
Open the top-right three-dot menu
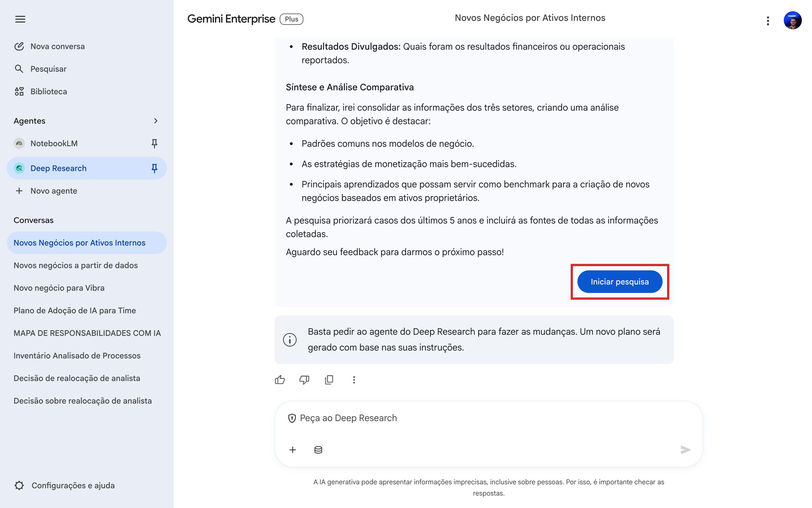point(768,21)
